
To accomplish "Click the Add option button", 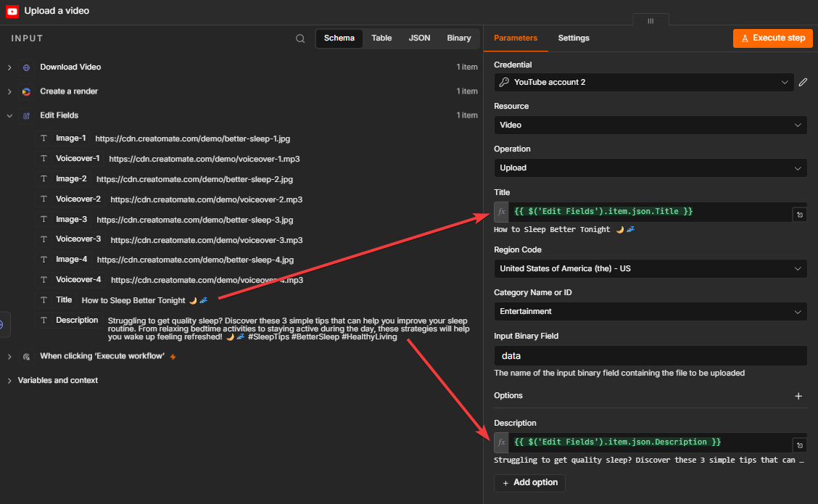I will [x=529, y=483].
